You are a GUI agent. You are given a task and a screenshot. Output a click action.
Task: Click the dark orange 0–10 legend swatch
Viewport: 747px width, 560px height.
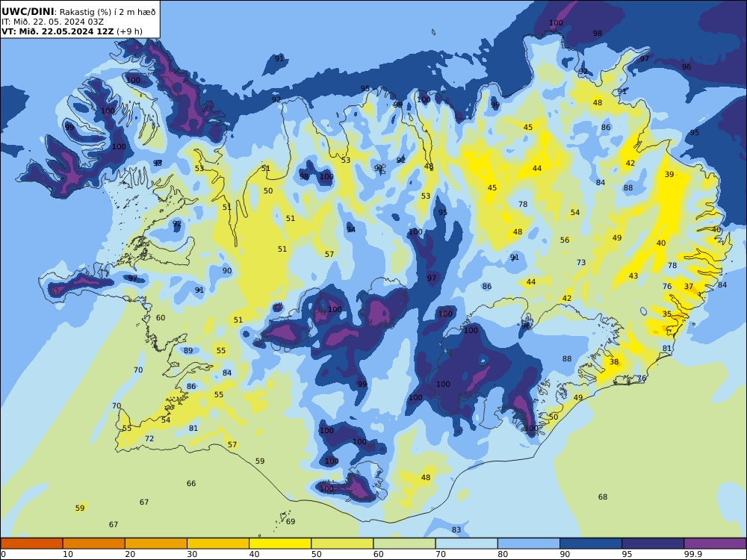point(32,544)
